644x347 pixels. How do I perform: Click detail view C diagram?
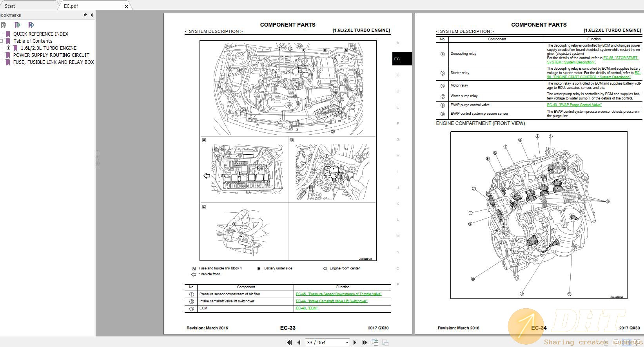tap(244, 231)
